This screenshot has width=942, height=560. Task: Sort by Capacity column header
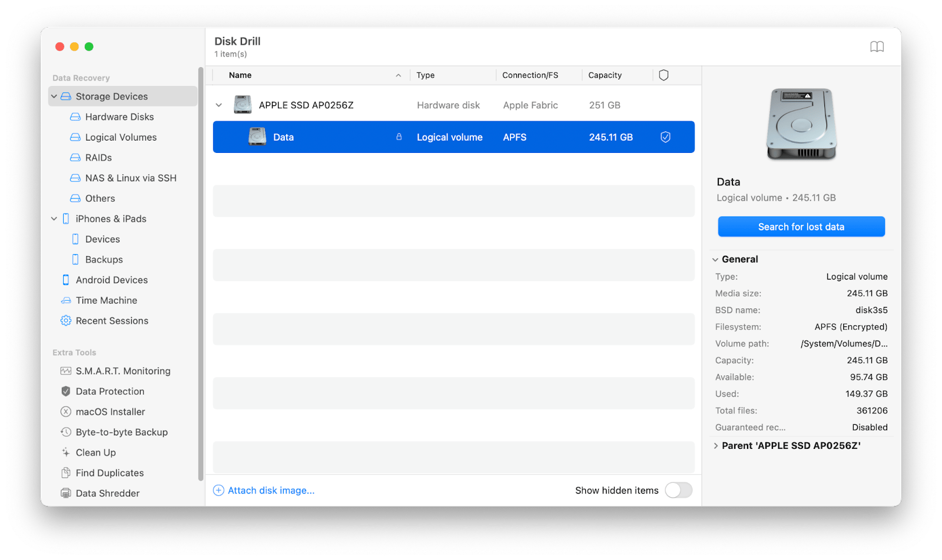[x=605, y=75]
